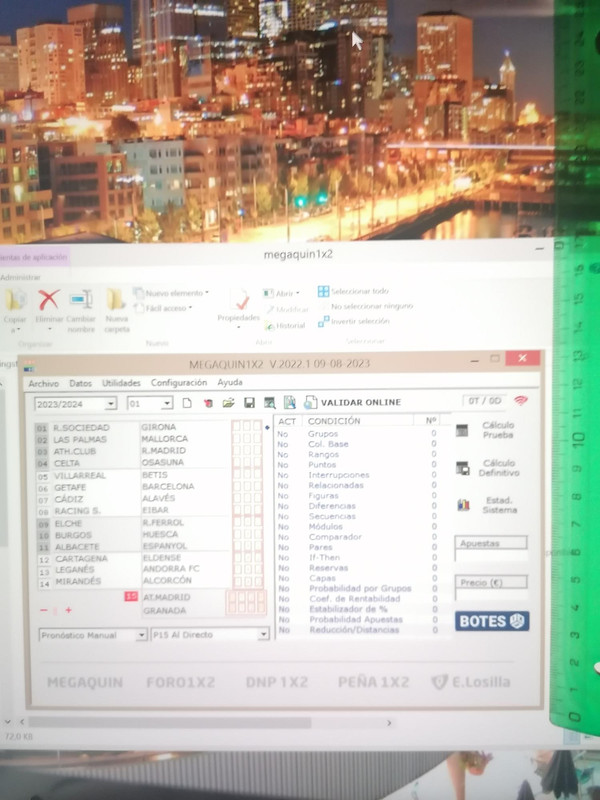
Task: Click Historial in the Explorer ribbon
Action: pyautogui.click(x=285, y=326)
